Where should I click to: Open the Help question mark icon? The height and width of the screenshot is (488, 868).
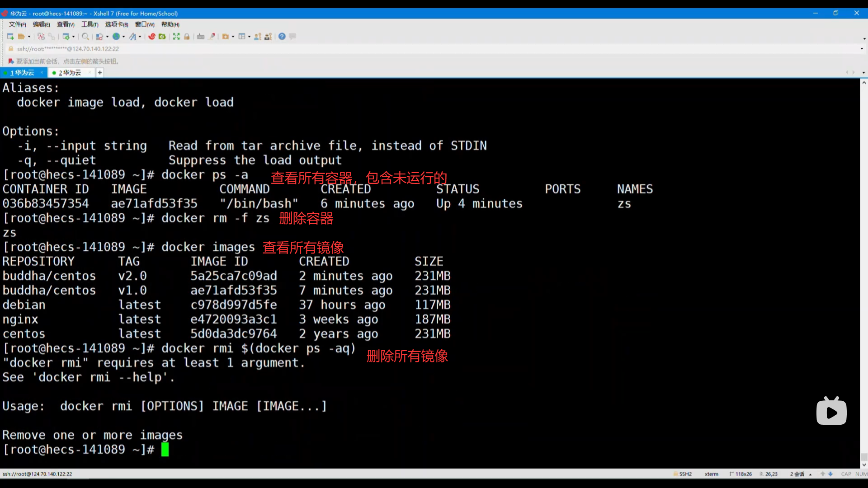pos(282,37)
